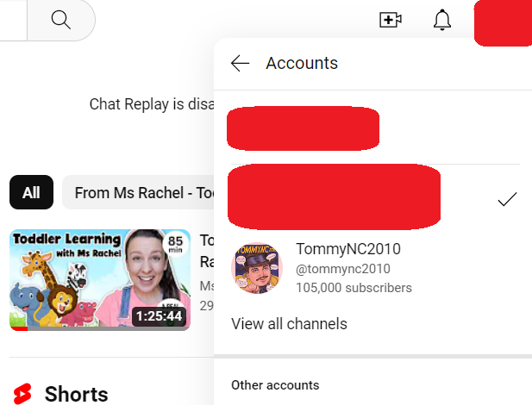The height and width of the screenshot is (418, 532).
Task: Open View all channels link
Action: (x=289, y=324)
